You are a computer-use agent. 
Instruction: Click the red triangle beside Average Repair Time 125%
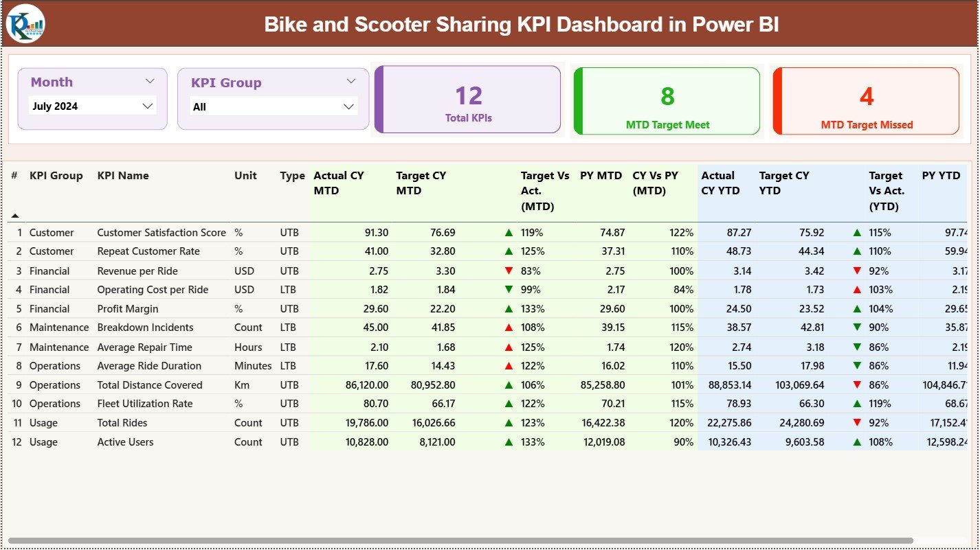[509, 347]
